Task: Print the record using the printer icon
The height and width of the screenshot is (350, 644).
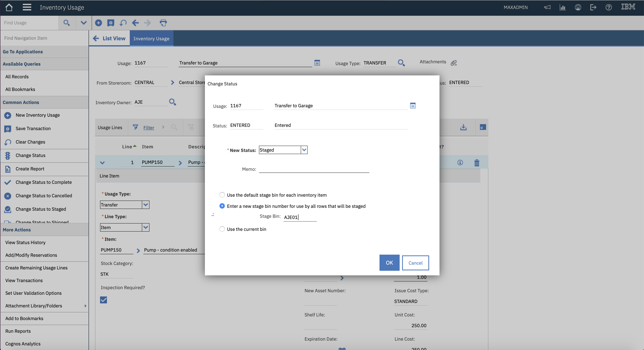Action: coord(163,23)
